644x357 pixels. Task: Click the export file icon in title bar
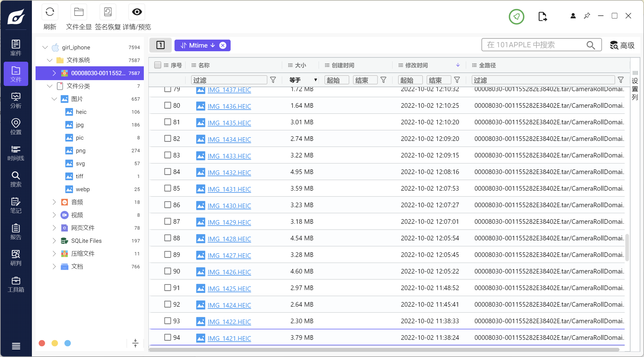542,16
